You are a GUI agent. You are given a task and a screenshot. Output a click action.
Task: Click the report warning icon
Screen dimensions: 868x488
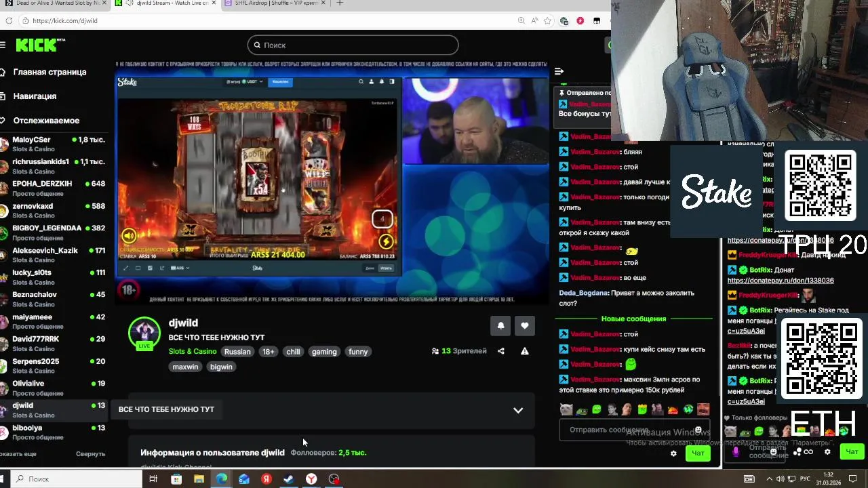(x=524, y=351)
